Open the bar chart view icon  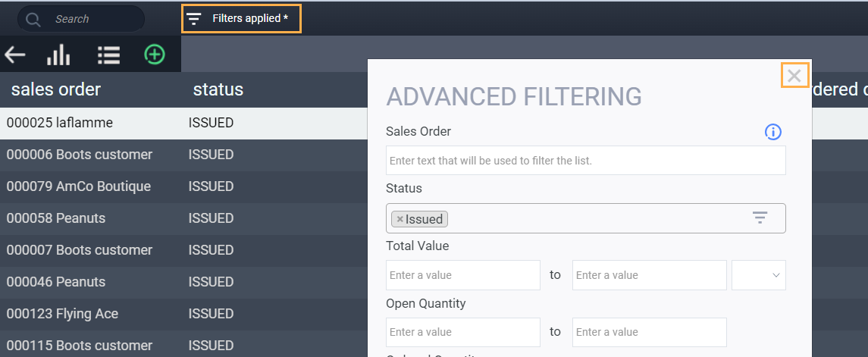pos(58,55)
